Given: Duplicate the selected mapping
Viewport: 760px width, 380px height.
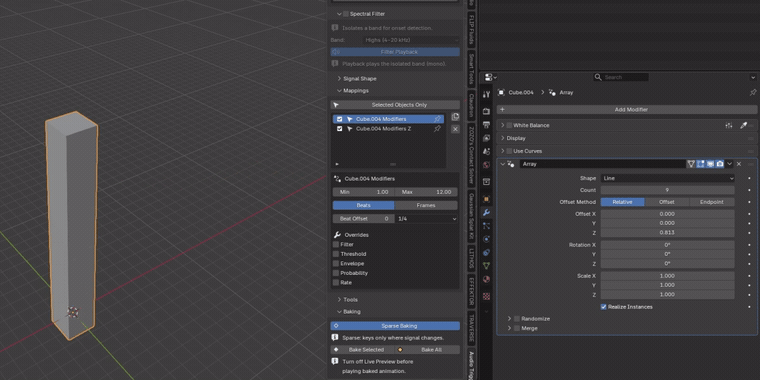Looking at the screenshot, I should 455,117.
